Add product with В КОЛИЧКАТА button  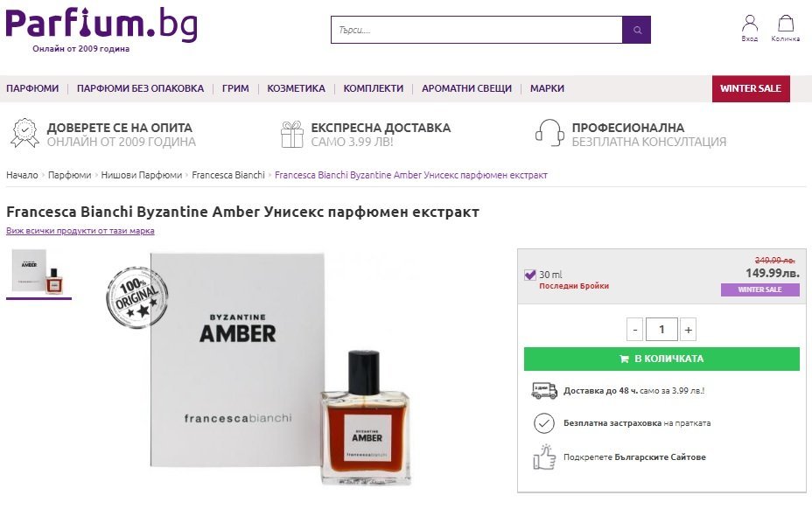point(661,359)
